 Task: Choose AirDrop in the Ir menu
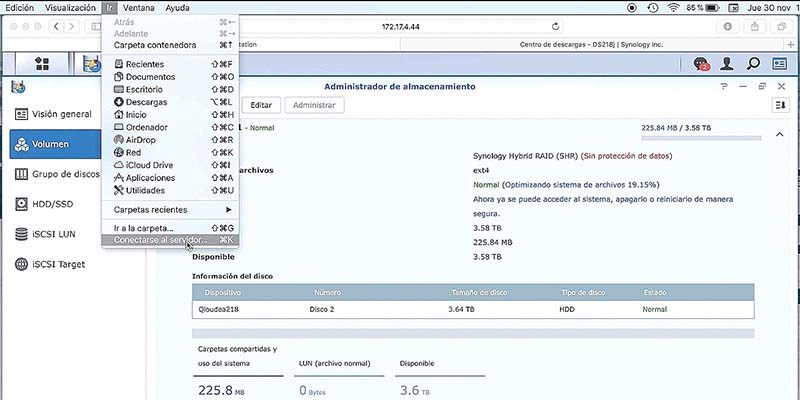coord(170,140)
